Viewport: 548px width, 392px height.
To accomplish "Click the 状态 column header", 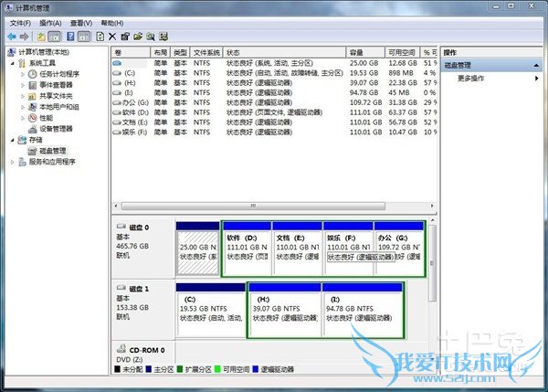I will coord(284,52).
